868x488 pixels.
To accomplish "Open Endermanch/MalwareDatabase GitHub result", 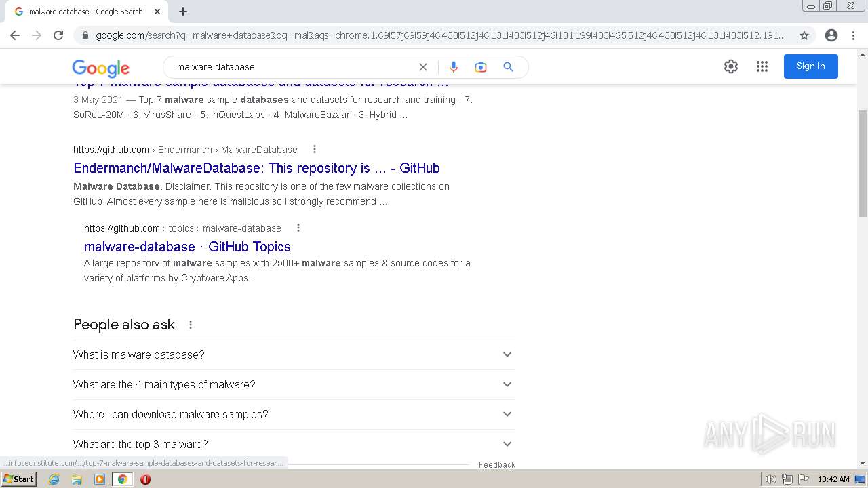I will point(256,168).
